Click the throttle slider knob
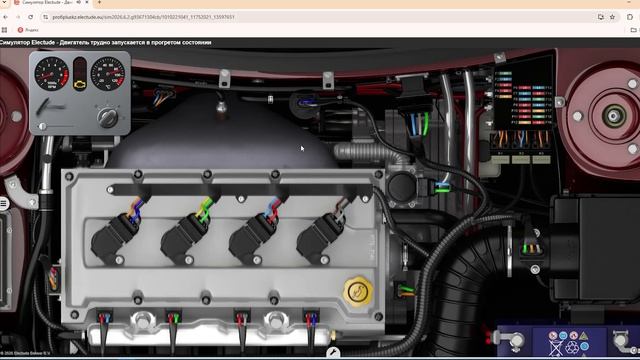The height and width of the screenshot is (360, 640). coord(42,127)
